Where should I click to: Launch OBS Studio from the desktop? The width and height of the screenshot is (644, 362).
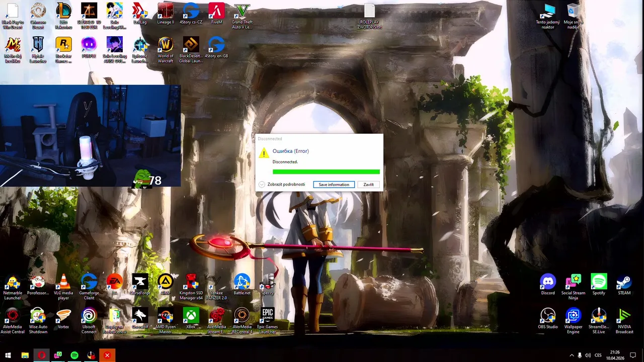548,318
